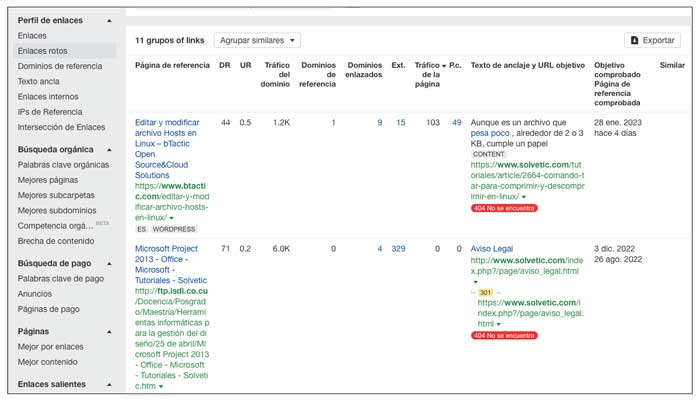Viewport: 700px width, 402px height.
Task: Open the Agrupar similares dropdown
Action: click(258, 41)
